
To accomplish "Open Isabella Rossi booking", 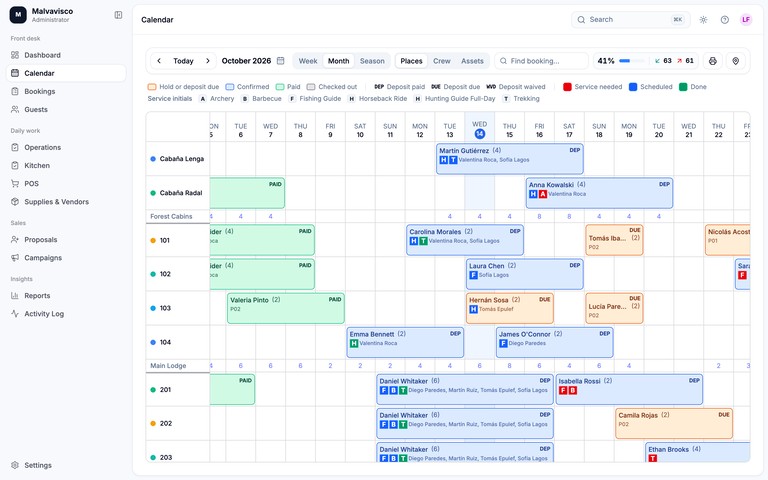I will click(x=629, y=389).
